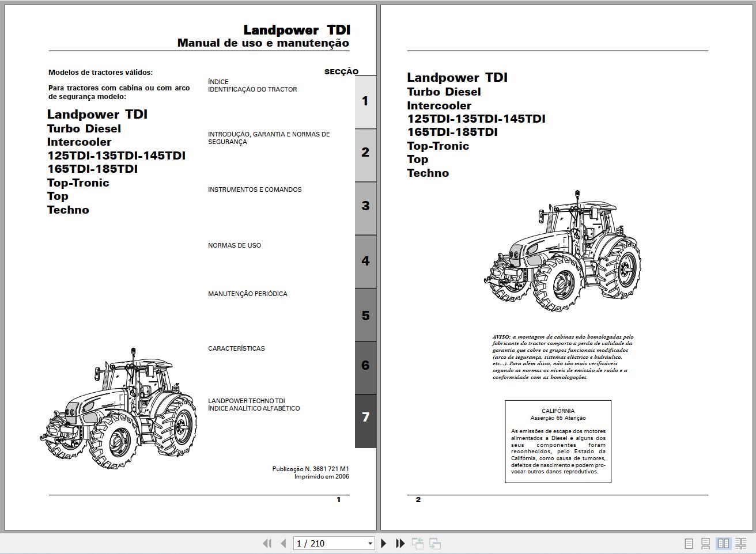The image size is (756, 554).
Task: Click the tractor illustration on page 2
Action: [562, 251]
